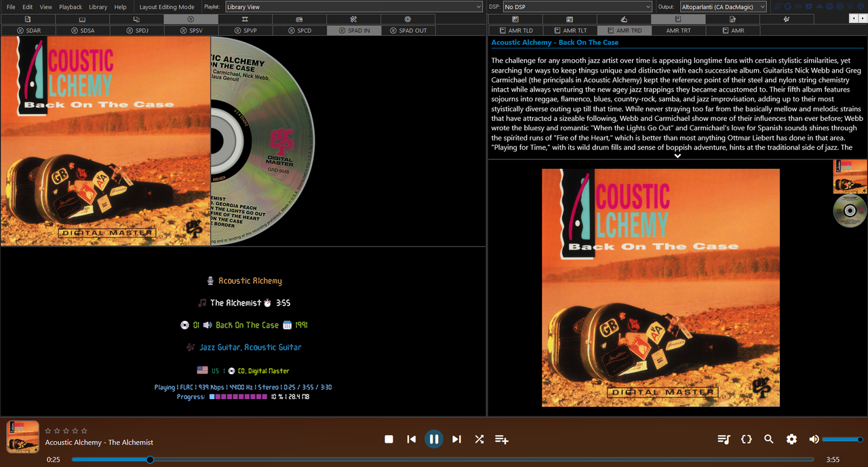Click the curly braces icon

(x=747, y=439)
